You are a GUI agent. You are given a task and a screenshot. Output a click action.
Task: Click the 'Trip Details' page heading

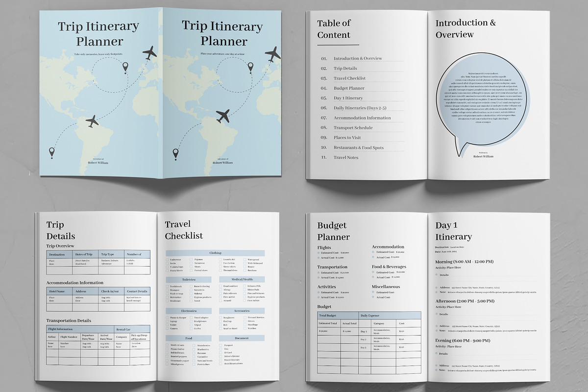click(x=60, y=230)
